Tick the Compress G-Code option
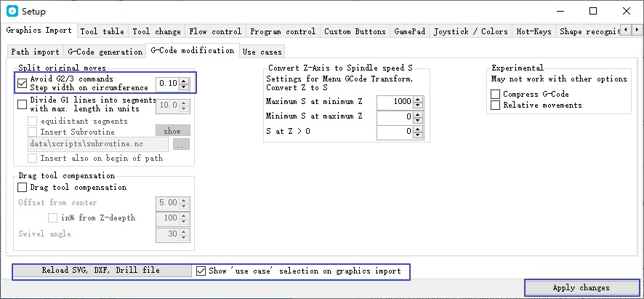Viewport: 644px width, 299px height. click(x=496, y=95)
